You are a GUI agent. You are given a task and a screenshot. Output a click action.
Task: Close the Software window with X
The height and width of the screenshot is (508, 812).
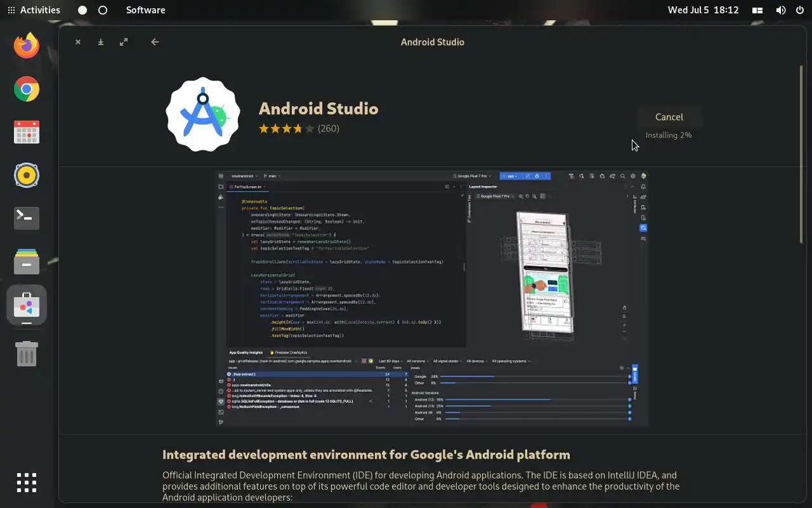(x=78, y=42)
